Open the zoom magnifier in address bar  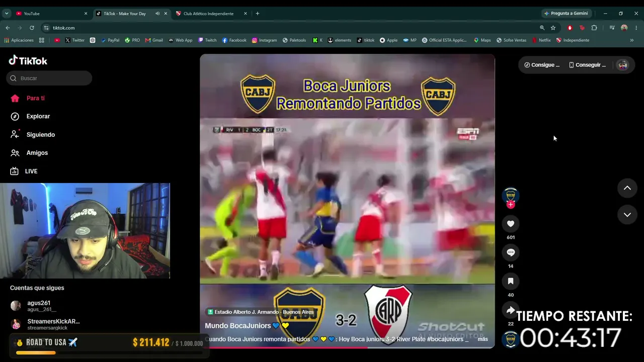[x=542, y=28]
